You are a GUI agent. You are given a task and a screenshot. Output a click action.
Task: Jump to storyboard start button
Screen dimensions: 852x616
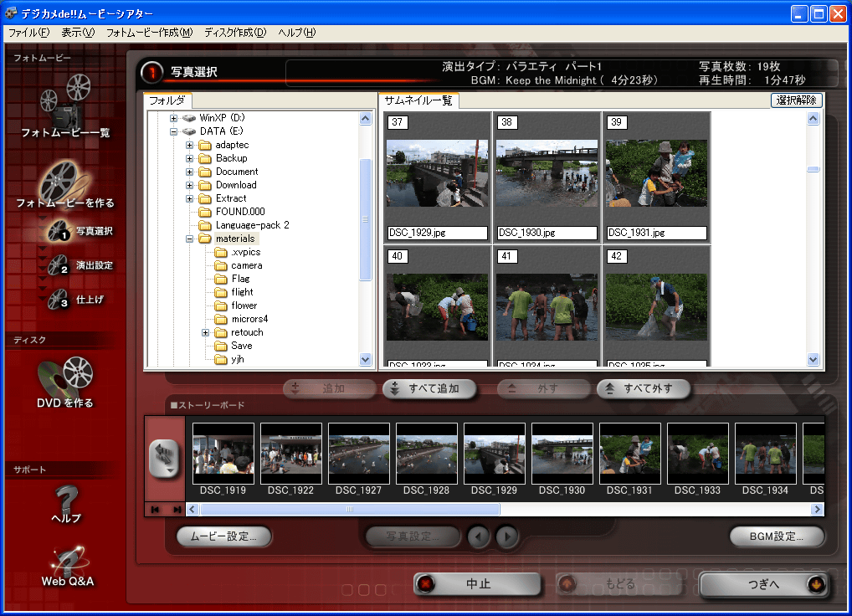coord(155,510)
